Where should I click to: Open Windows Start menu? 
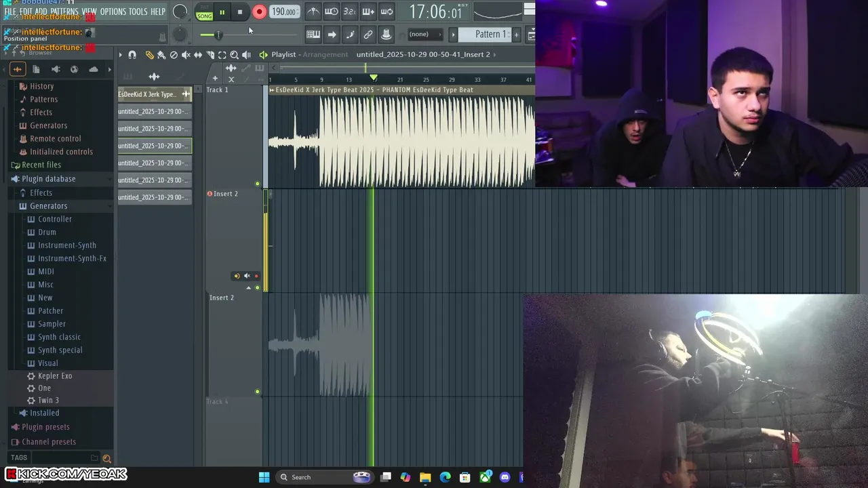[x=264, y=477]
